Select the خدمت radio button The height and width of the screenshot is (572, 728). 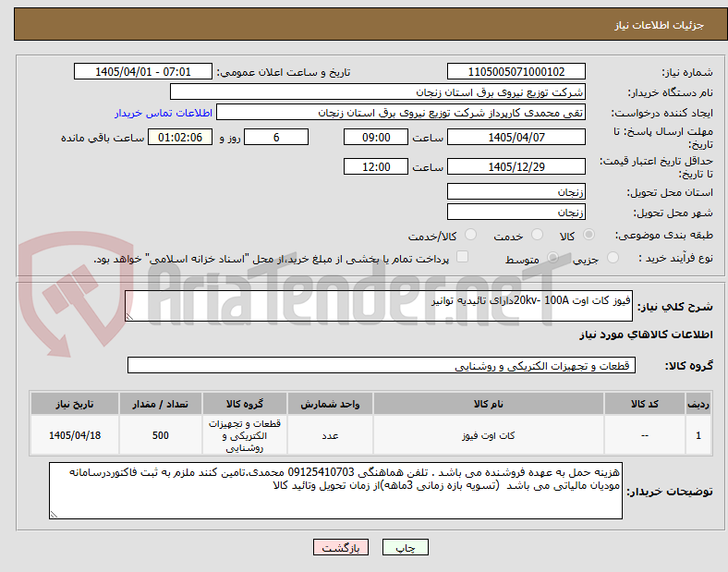click(x=537, y=235)
